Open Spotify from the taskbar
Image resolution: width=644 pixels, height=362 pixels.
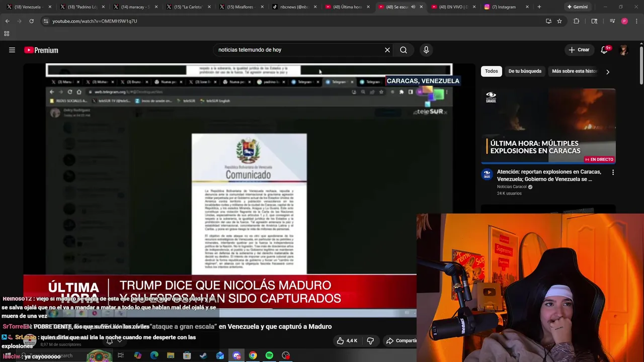(269, 355)
